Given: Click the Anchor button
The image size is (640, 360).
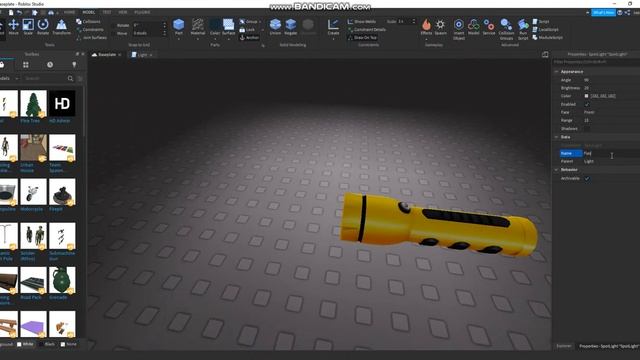Looking at the screenshot, I should coord(249,38).
